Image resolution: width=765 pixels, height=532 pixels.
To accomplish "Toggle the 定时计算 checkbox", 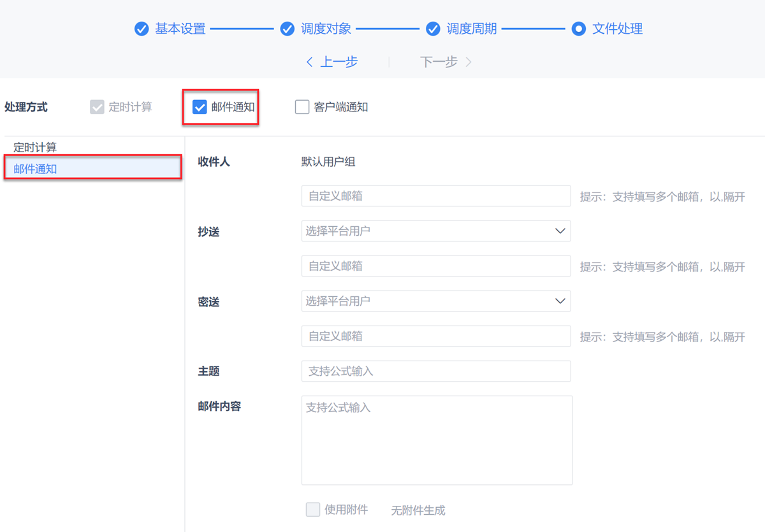I will tap(97, 107).
